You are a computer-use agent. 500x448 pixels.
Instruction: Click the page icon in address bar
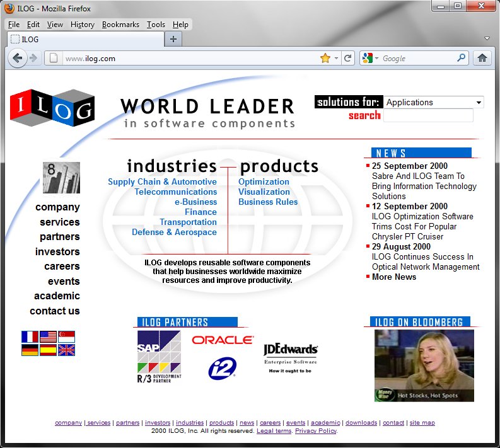[54, 59]
